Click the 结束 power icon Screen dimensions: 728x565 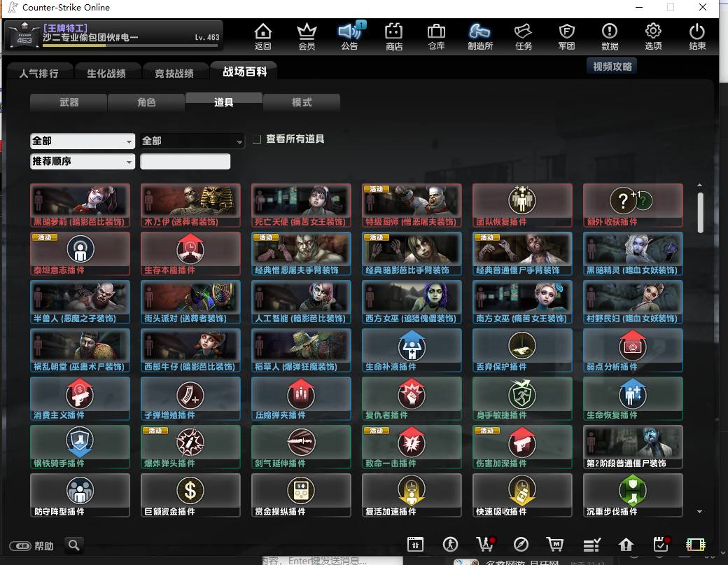697,36
